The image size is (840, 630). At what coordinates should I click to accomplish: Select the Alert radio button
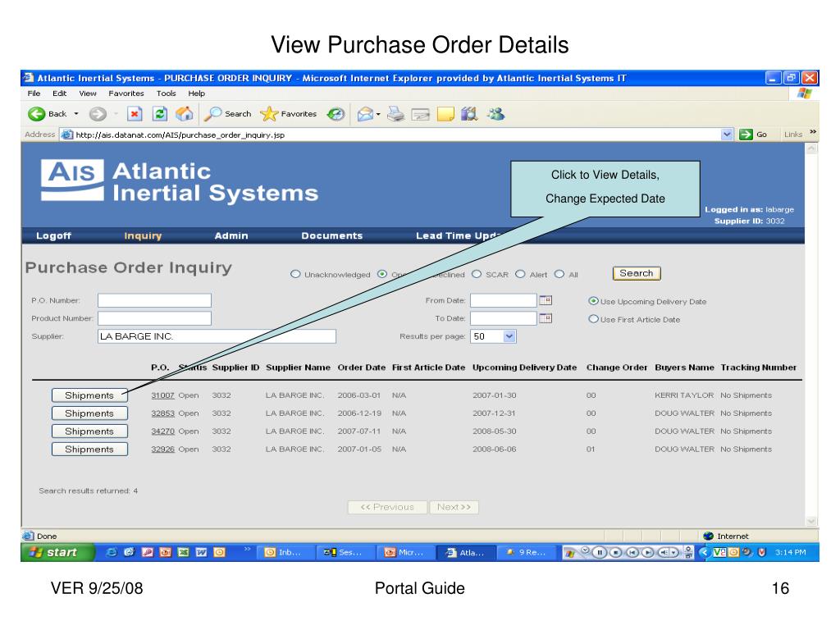pyautogui.click(x=520, y=274)
